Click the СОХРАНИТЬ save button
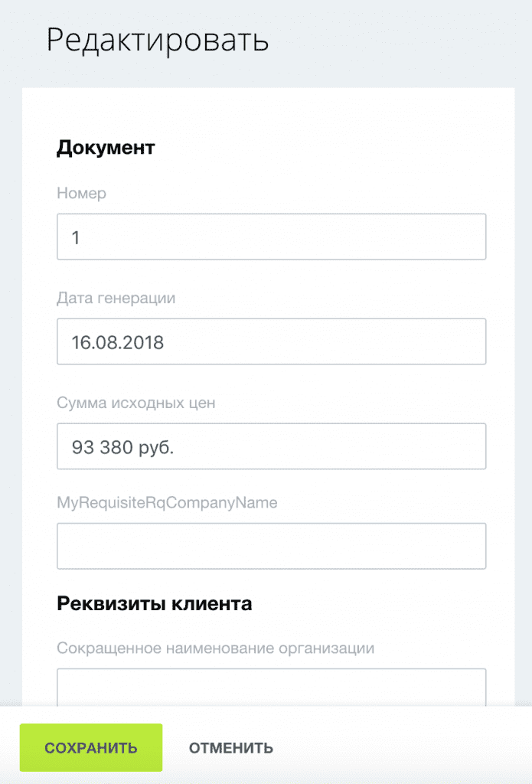The height and width of the screenshot is (784, 532). (90, 747)
